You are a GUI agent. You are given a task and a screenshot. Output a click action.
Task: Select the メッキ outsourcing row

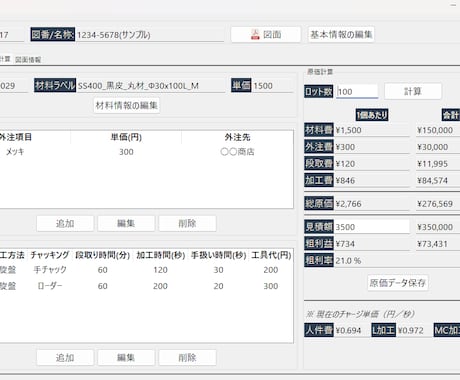click(x=146, y=152)
